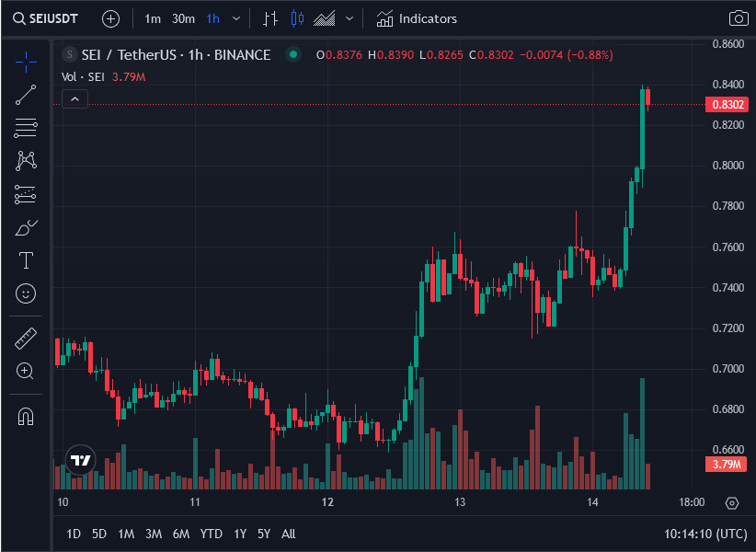Open the chart style dropdown arrow
Screen dimensions: 756x552
click(x=349, y=18)
